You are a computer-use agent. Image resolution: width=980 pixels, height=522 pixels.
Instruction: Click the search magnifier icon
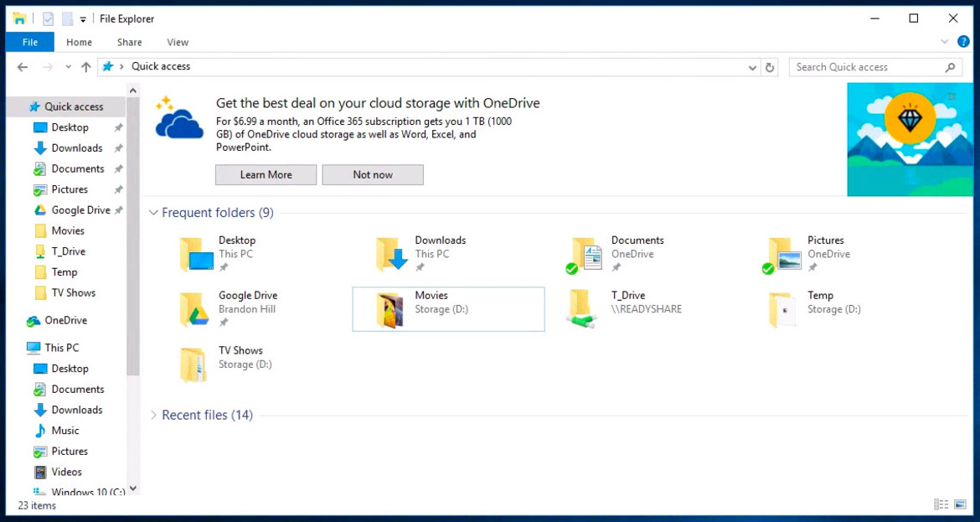click(x=950, y=67)
